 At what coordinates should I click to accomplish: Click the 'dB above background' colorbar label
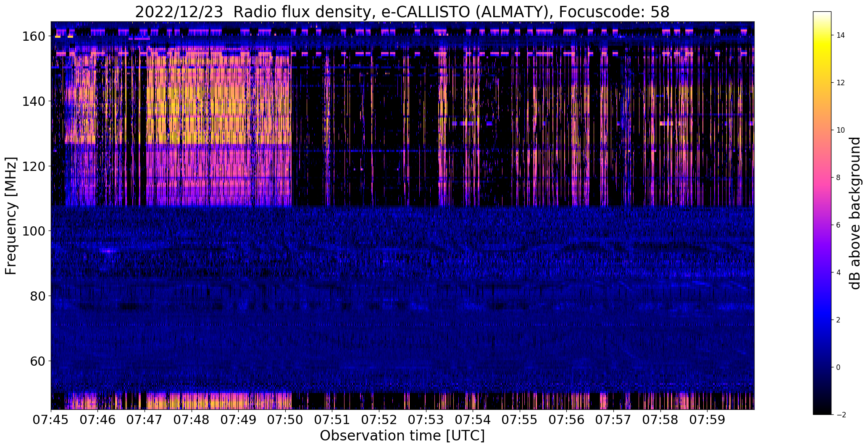click(855, 213)
